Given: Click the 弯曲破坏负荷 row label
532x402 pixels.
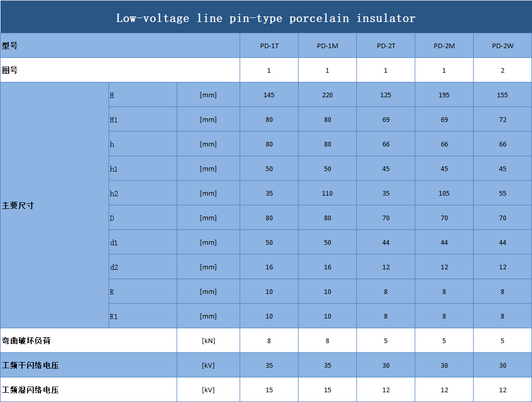Looking at the screenshot, I should click(x=27, y=341).
